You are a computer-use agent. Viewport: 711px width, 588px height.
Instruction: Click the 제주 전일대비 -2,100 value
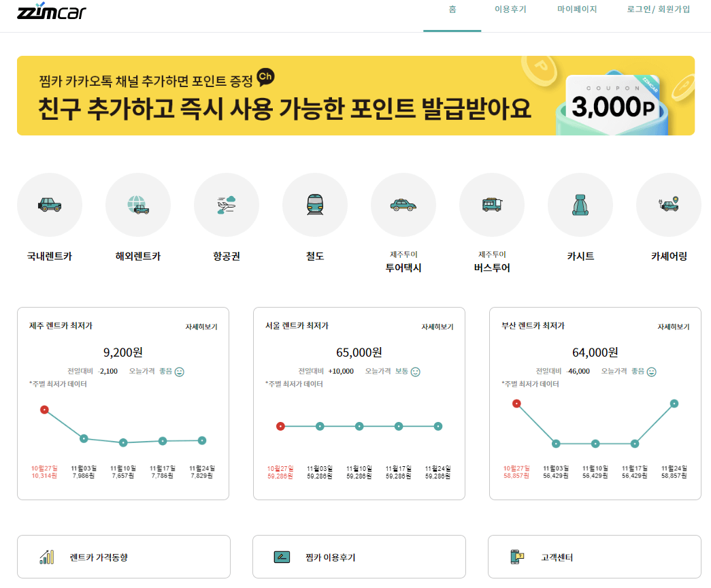[x=108, y=371]
